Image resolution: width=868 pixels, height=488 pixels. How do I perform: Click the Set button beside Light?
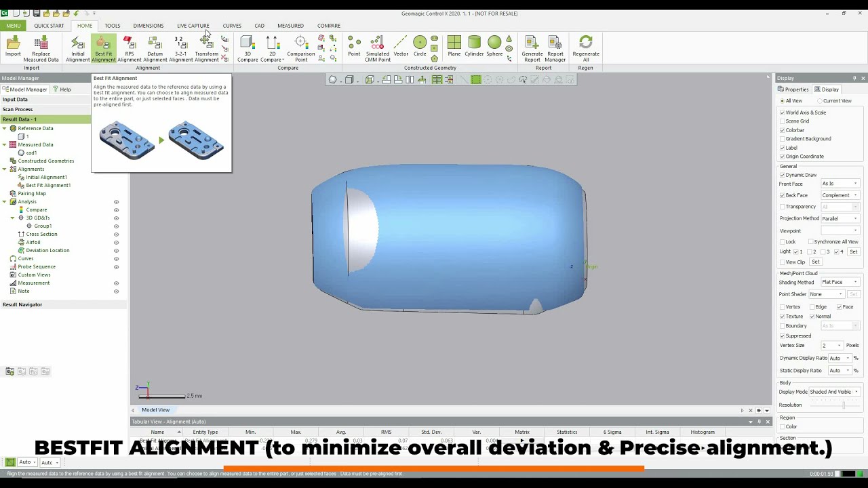853,251
